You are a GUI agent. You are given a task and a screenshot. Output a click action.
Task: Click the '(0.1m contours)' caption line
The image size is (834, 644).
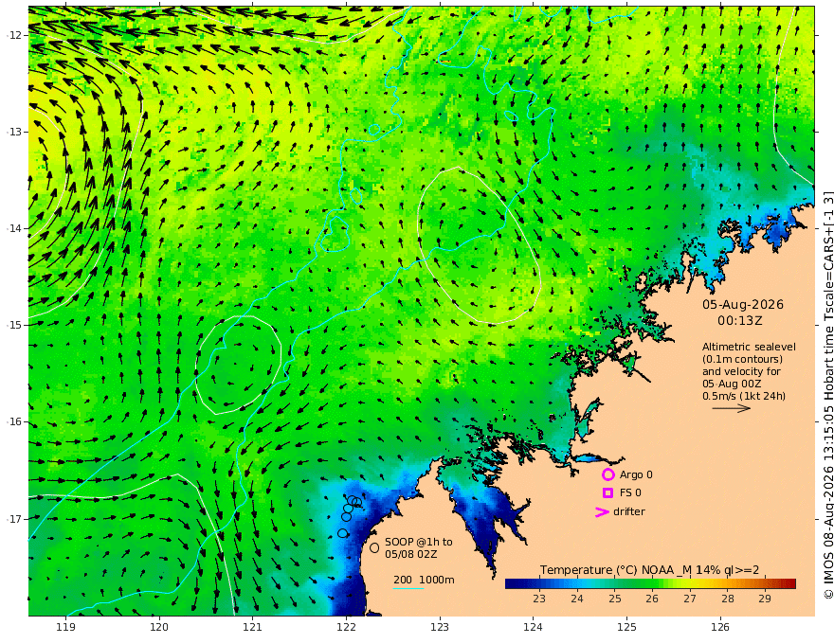[x=742, y=360]
